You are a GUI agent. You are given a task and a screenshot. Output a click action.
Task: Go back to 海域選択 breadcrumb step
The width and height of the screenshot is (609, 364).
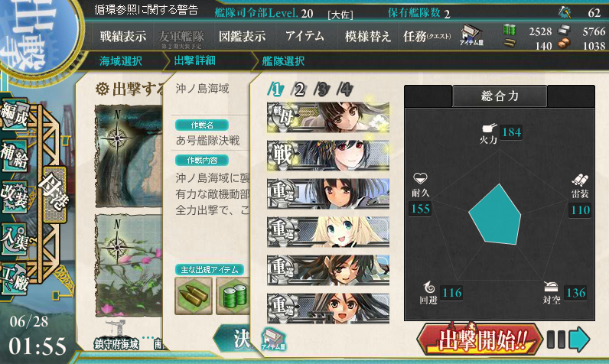120,61
